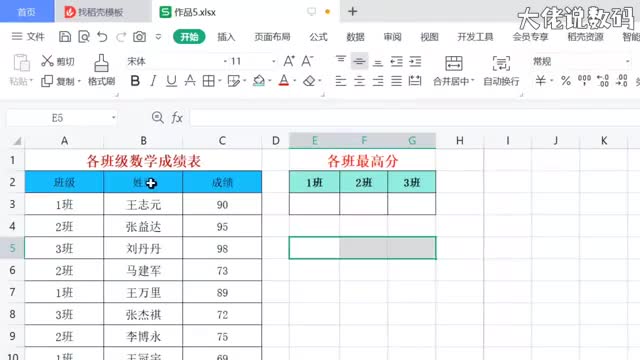This screenshot has height=360, width=640.
Task: Open the font size 11 dropdown
Action: pos(273,61)
